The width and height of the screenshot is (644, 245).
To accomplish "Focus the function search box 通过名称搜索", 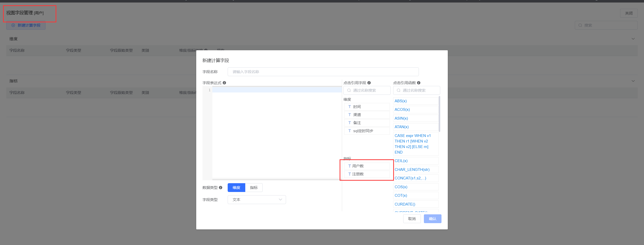I will click(416, 90).
